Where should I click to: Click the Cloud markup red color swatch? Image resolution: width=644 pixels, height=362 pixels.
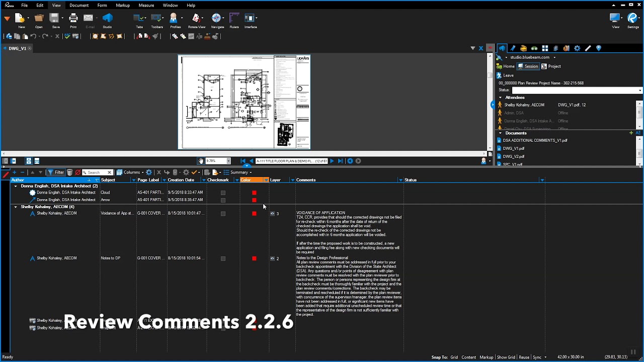[254, 193]
